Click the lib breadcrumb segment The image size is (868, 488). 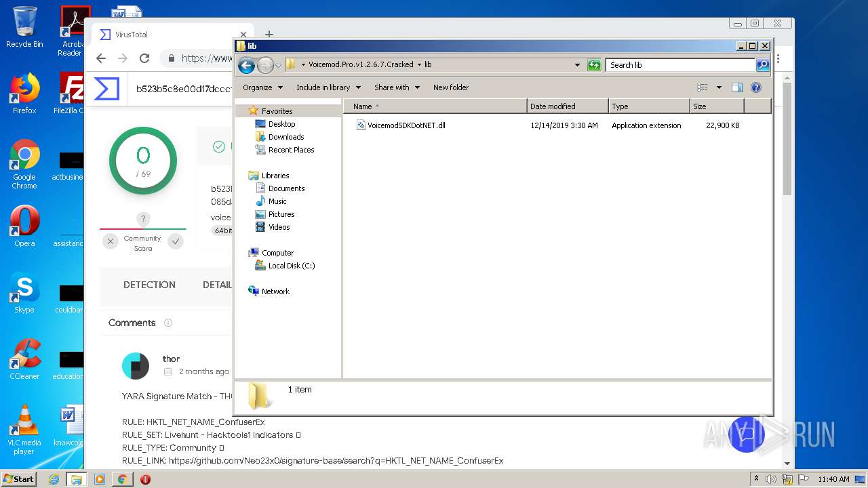click(428, 65)
